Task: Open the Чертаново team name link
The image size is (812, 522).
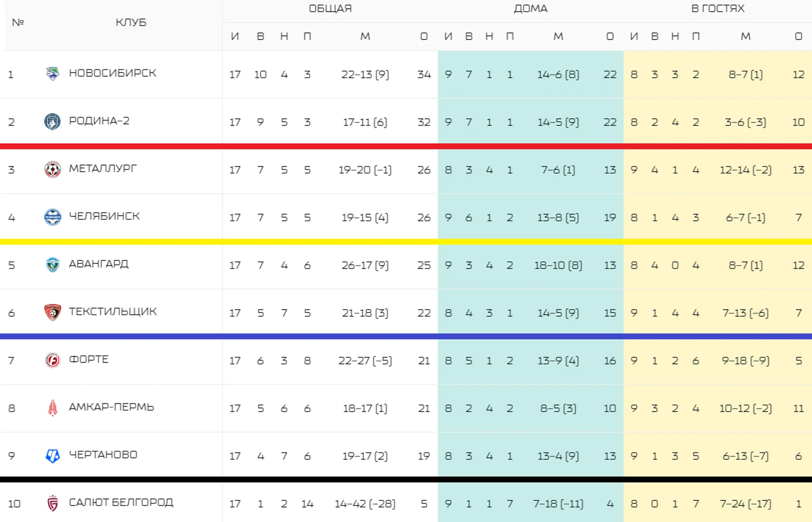Action: pyautogui.click(x=103, y=455)
